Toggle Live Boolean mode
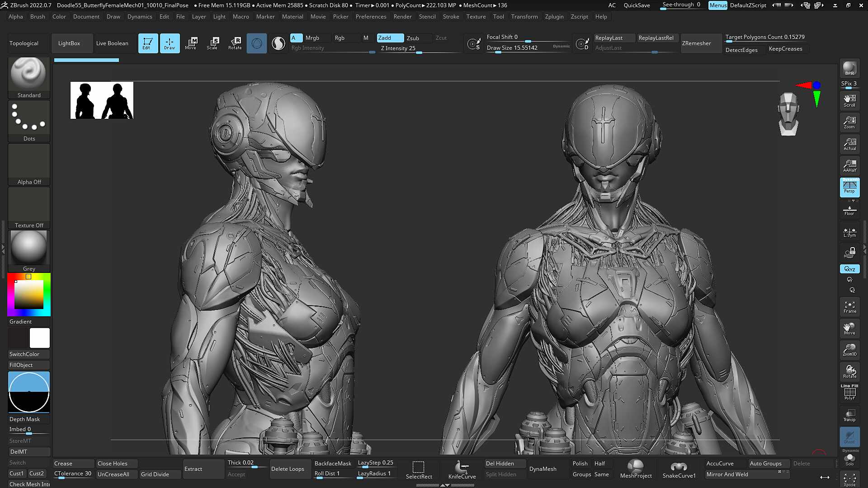 point(112,43)
